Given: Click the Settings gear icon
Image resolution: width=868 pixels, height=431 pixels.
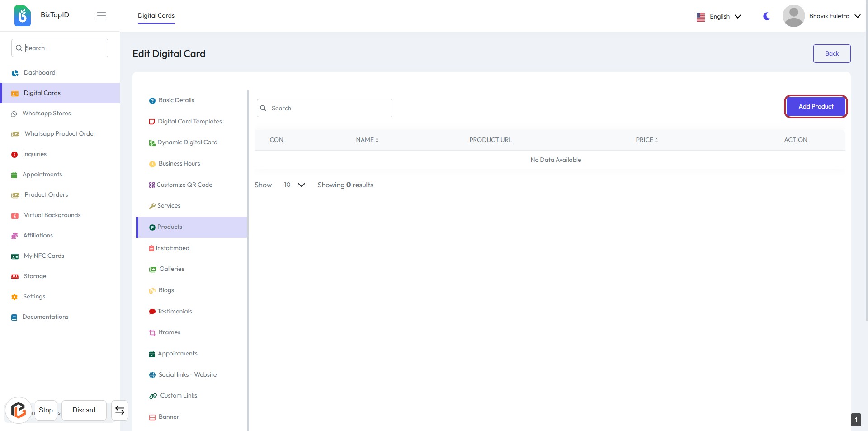Looking at the screenshot, I should point(14,297).
